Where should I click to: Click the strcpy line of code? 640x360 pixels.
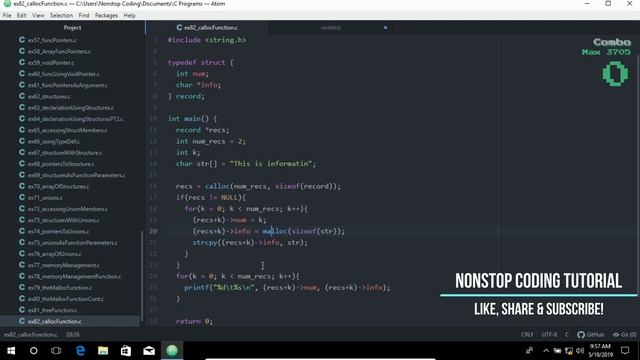(x=250, y=242)
